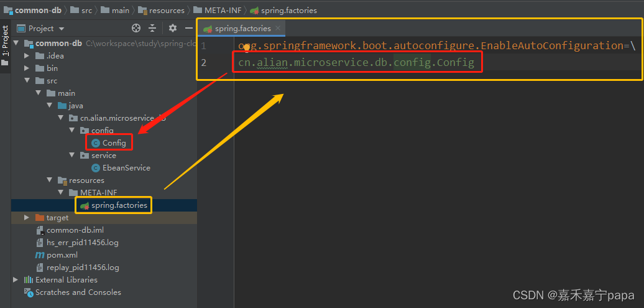Select Scratches and Consoles
Screen dimensions: 644x308
coord(78,292)
